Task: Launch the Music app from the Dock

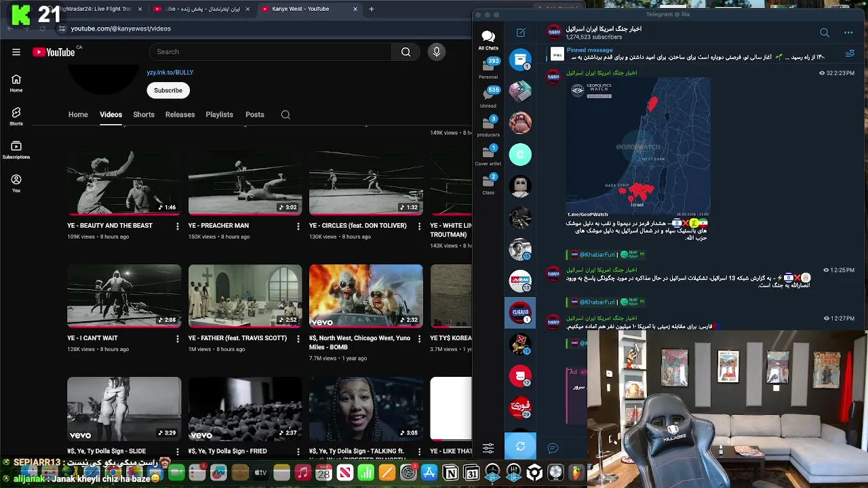Action: tap(303, 473)
